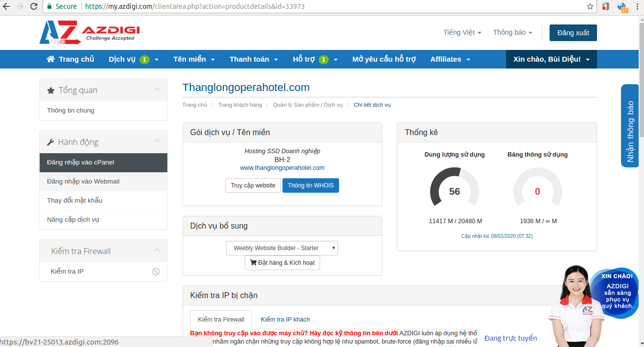Open the Tiếng Việt language dropdown
The width and height of the screenshot is (644, 347).
point(462,32)
